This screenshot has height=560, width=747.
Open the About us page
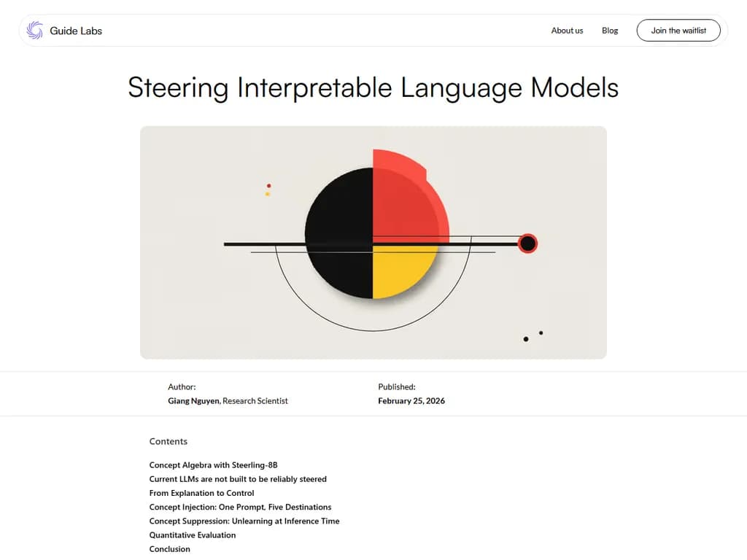tap(567, 31)
